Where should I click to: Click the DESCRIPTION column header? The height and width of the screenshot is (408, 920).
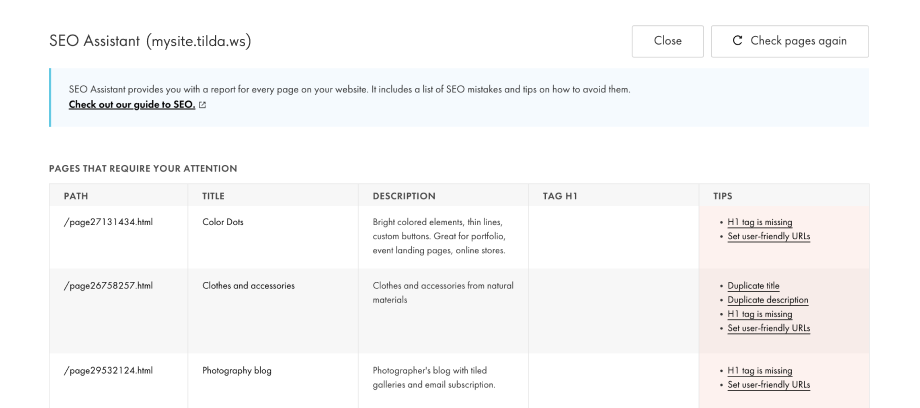coord(404,196)
